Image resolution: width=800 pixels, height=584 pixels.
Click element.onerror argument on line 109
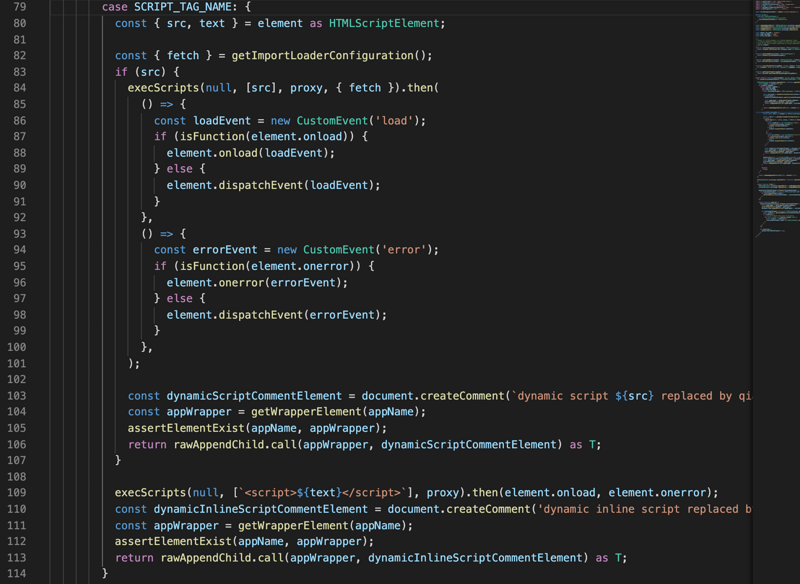pyautogui.click(x=658, y=493)
